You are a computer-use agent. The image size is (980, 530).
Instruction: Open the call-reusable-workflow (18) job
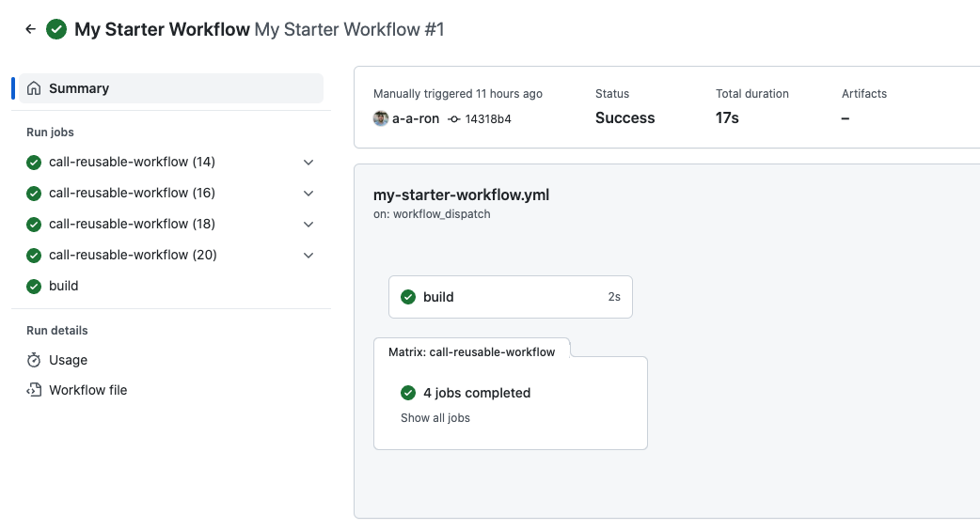(x=132, y=224)
